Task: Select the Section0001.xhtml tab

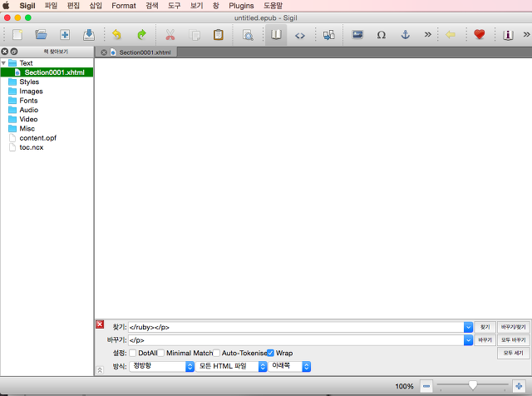Action: point(145,52)
